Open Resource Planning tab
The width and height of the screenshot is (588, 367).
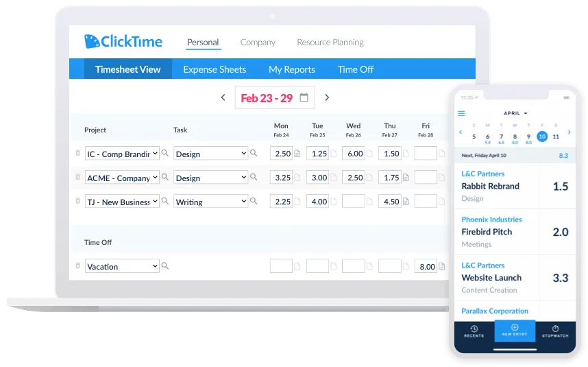330,43
